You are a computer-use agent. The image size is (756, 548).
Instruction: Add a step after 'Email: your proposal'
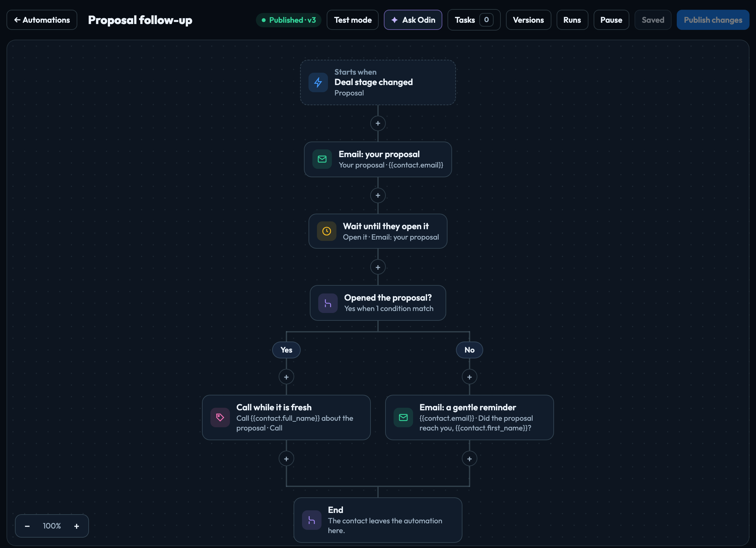378,195
